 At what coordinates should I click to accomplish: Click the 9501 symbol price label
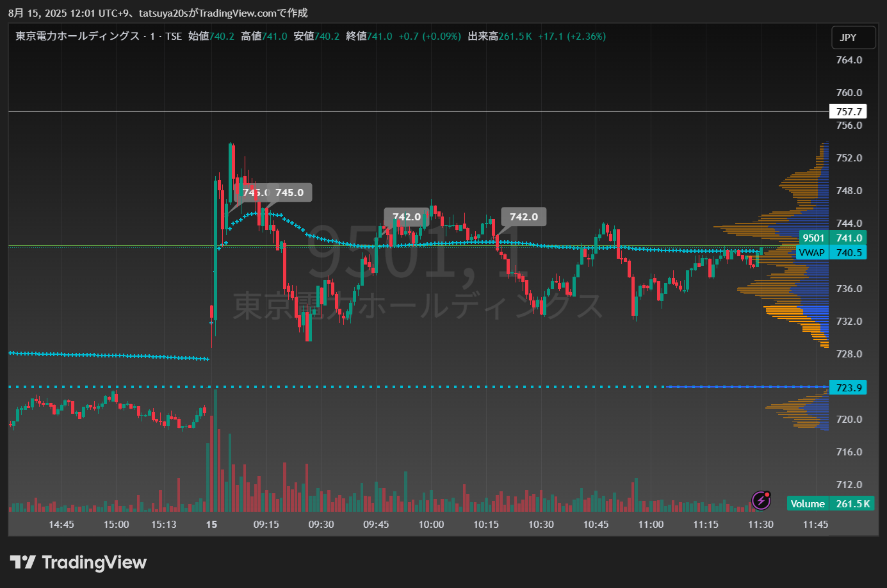[813, 238]
